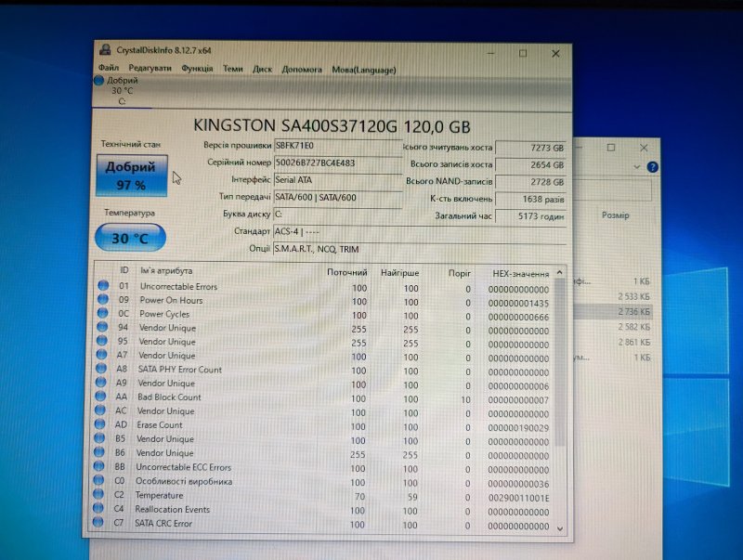The image size is (743, 560).
Task: Select the status icon for Reallocation Events
Action: click(103, 510)
